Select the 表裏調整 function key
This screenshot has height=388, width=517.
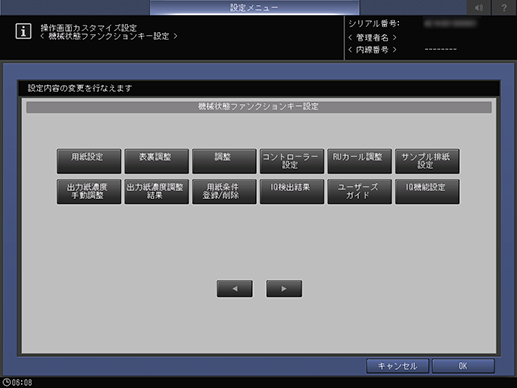tap(156, 161)
